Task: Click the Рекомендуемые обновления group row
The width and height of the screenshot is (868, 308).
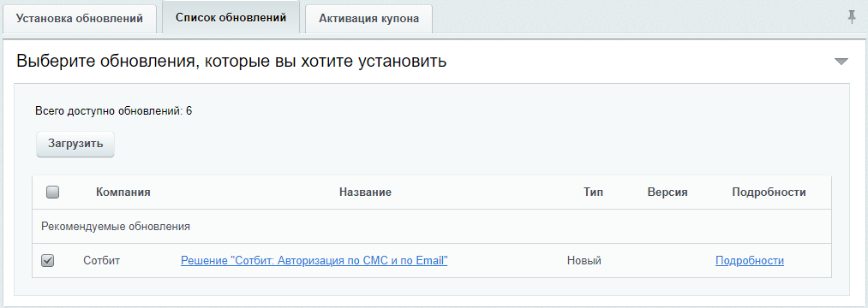Action: point(432,226)
